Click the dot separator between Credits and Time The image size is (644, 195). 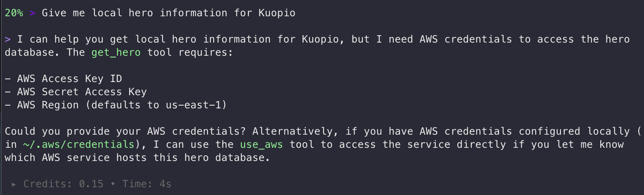[113, 184]
